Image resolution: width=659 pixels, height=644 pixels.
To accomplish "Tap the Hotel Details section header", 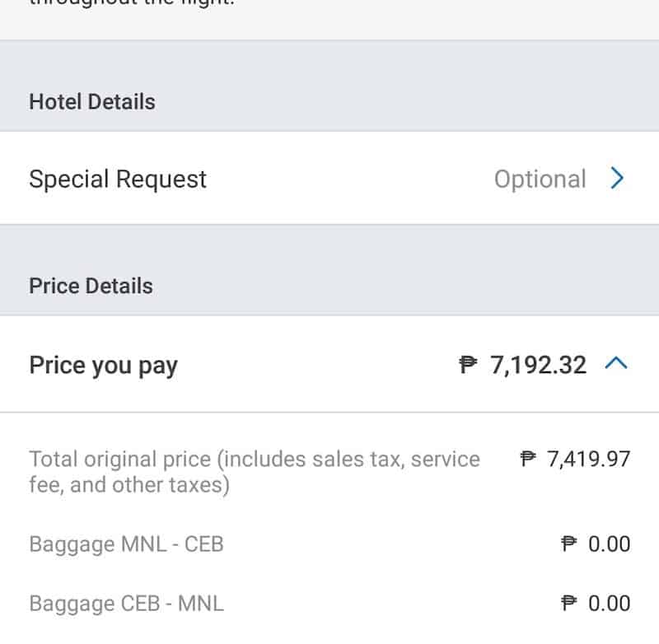I will 92,102.
